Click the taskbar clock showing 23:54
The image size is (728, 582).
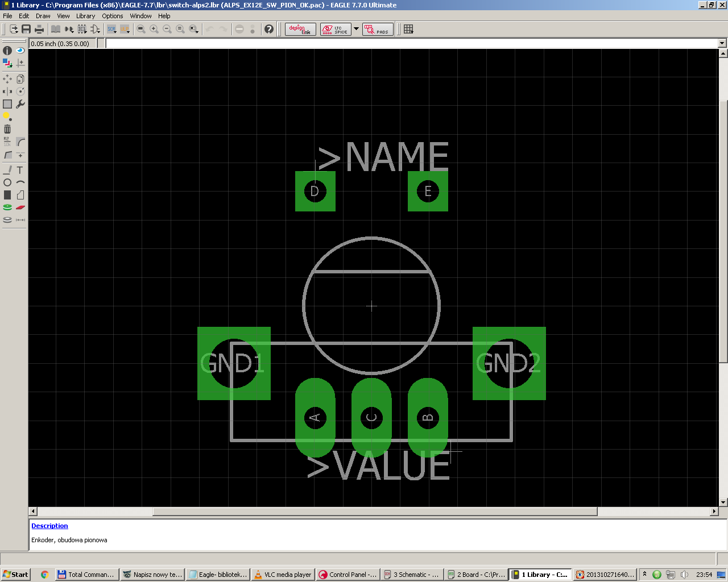pos(704,575)
